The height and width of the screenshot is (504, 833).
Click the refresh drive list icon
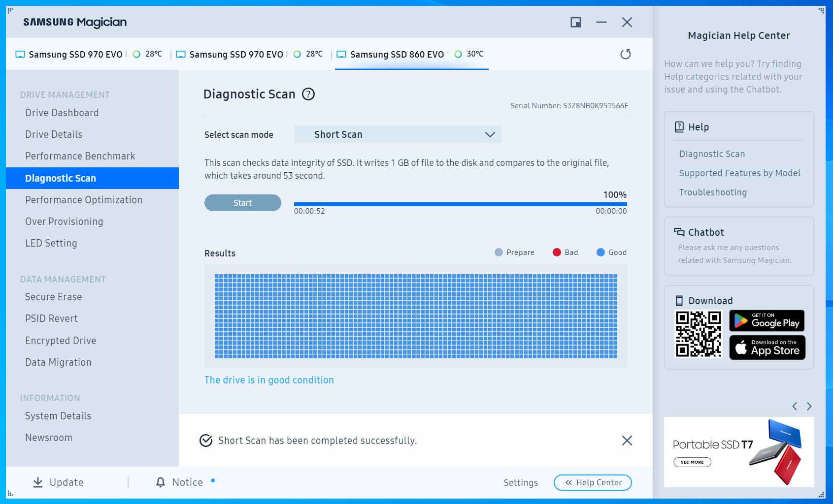click(625, 54)
